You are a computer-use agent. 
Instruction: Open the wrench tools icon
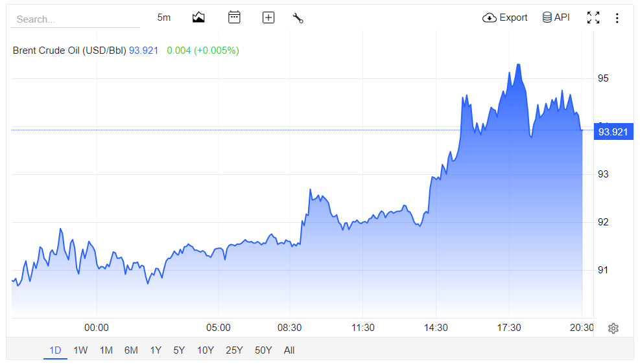point(298,18)
